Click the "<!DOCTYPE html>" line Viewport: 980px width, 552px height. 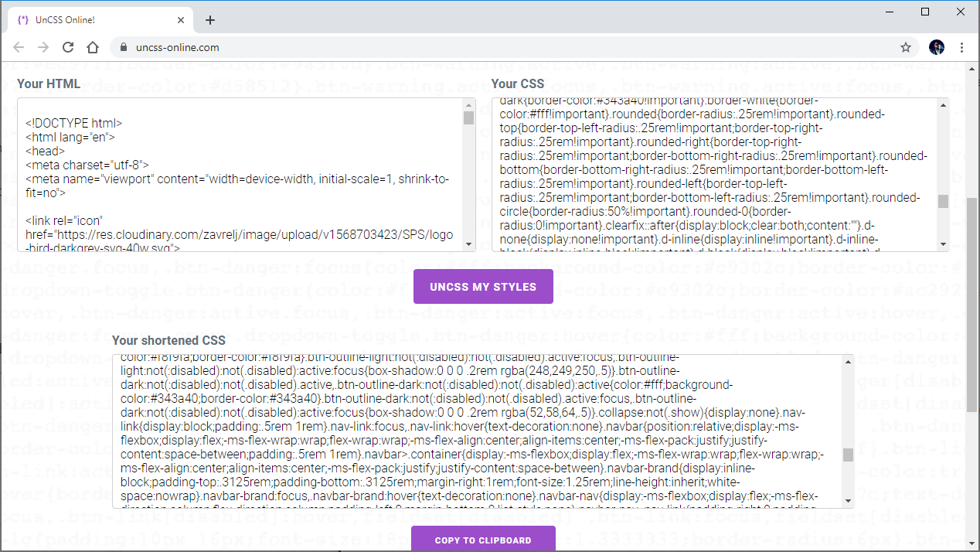coord(73,123)
